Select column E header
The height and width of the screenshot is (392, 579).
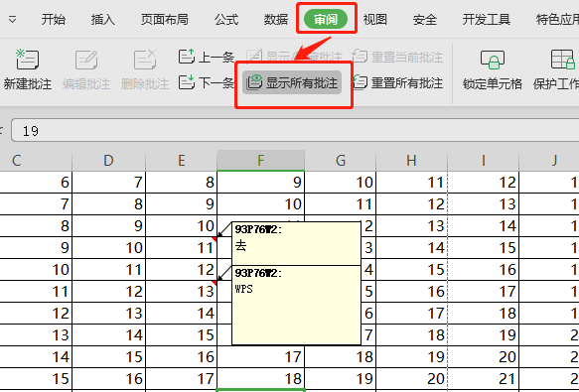point(182,161)
